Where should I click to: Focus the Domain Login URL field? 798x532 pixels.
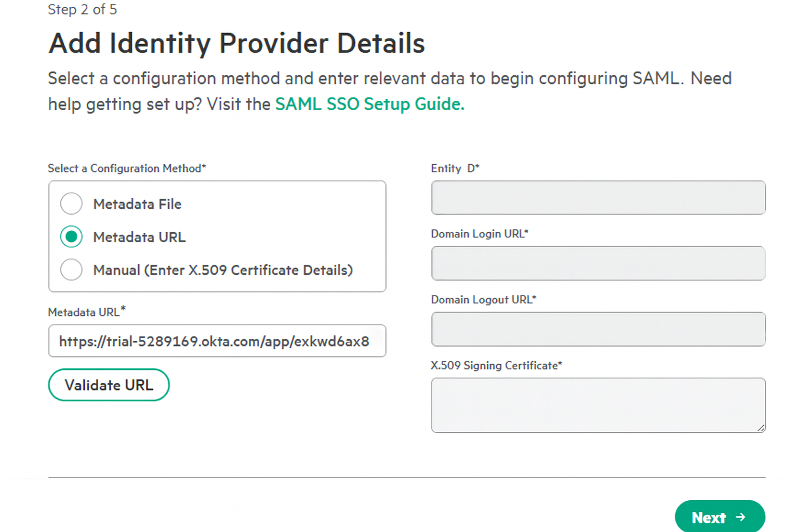point(598,263)
